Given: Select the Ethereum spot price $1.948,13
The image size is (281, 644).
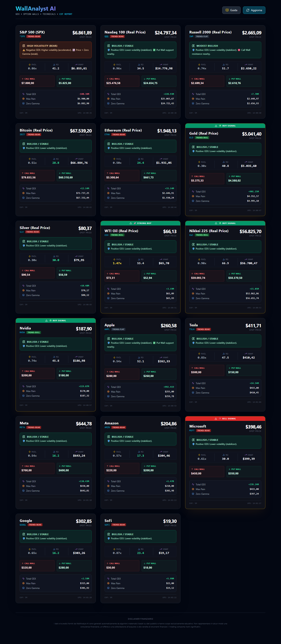Looking at the screenshot, I should click(167, 131).
